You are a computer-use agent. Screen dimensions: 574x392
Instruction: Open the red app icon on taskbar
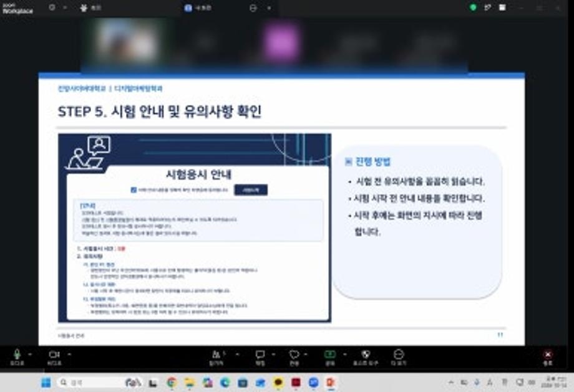296,383
